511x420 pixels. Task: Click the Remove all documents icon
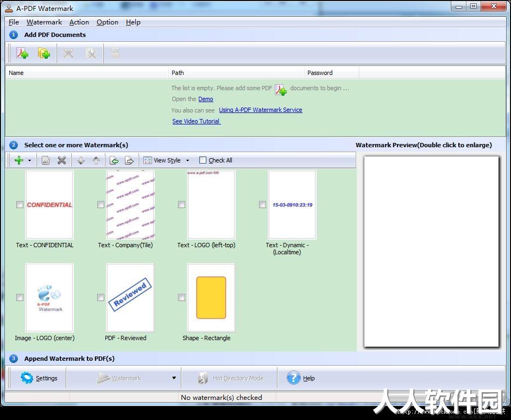91,53
